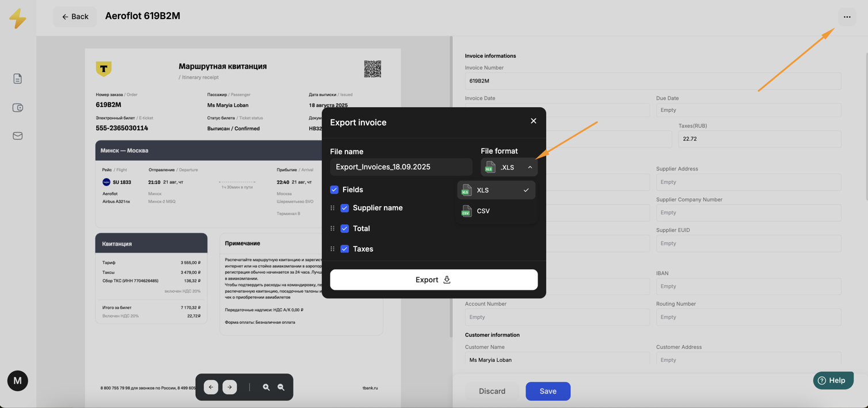Open the documents sidebar icon
The width and height of the screenshot is (868, 408).
point(18,79)
